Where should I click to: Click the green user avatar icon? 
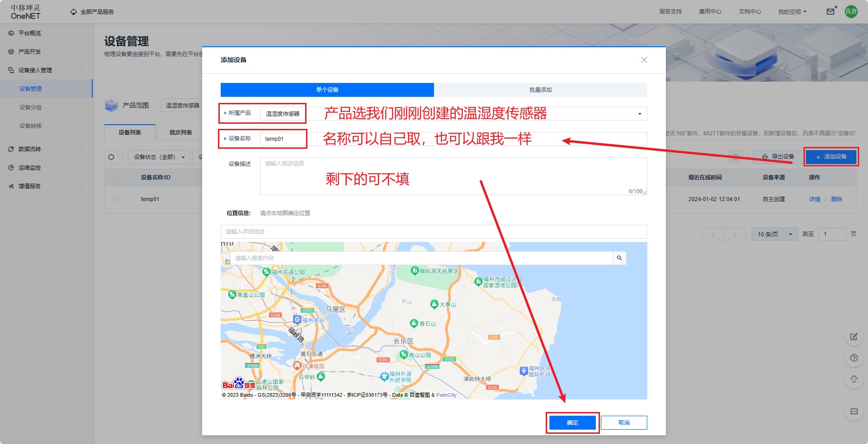pyautogui.click(x=851, y=12)
